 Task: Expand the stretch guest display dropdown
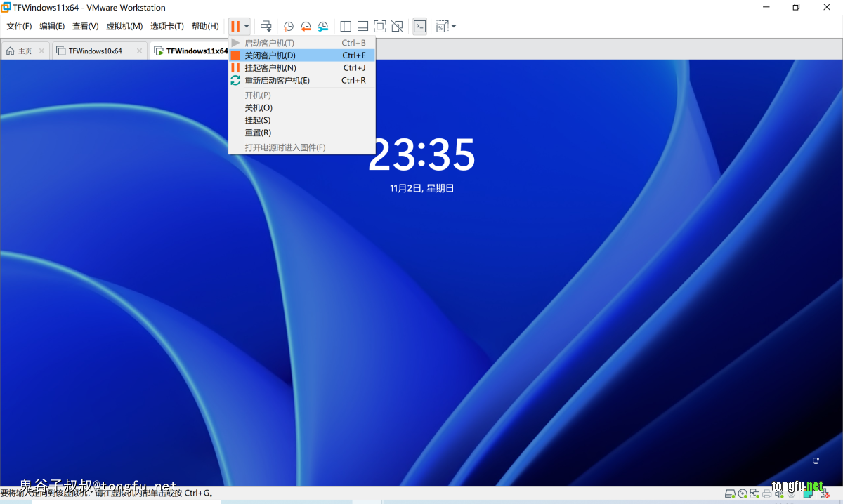454,27
